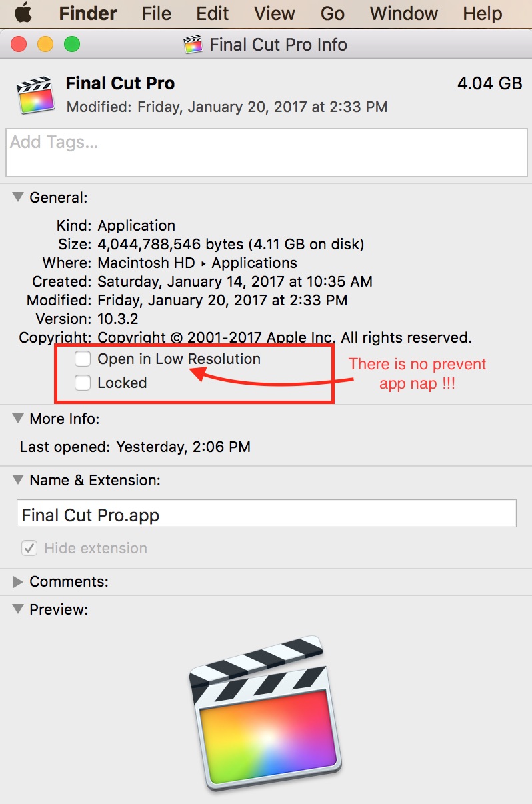The height and width of the screenshot is (804, 532).
Task: Click the Applications path link
Action: 255,263
